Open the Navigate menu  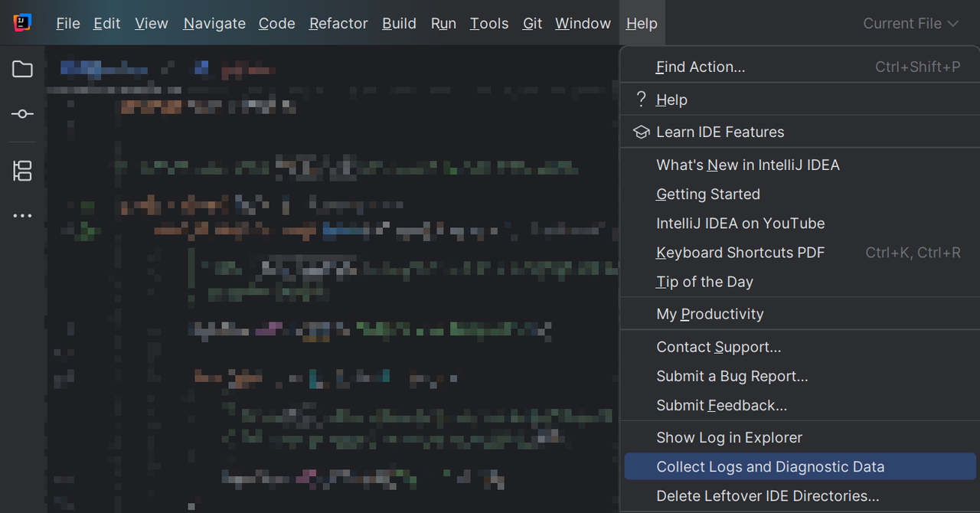click(214, 23)
